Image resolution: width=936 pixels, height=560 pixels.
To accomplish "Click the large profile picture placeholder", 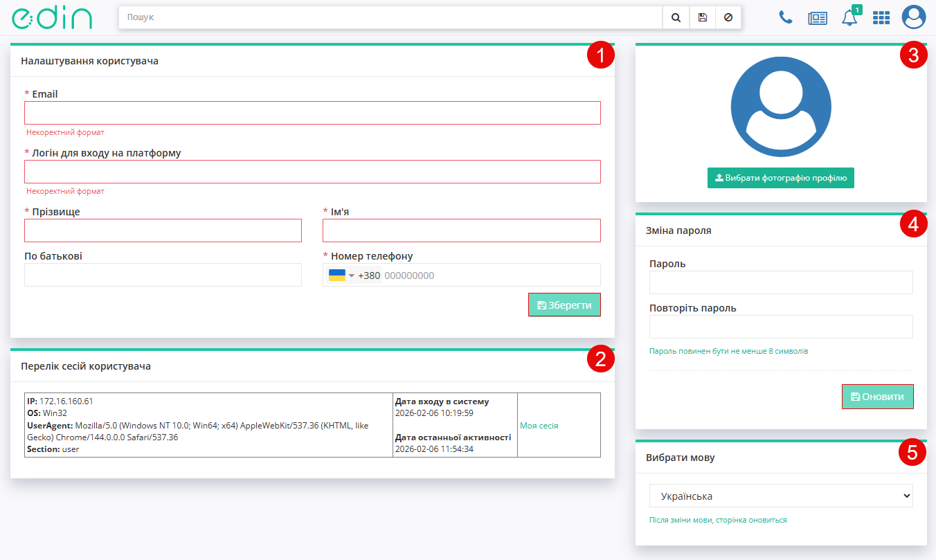I will pos(780,107).
